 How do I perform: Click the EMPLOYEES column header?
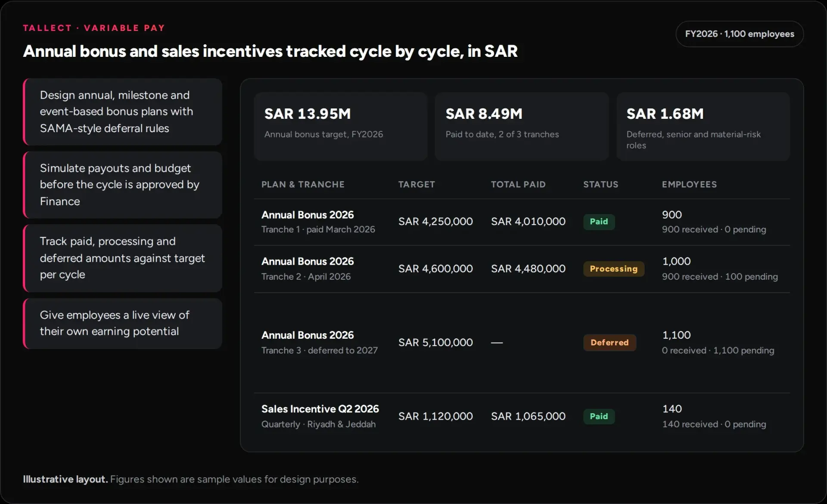[x=689, y=184]
